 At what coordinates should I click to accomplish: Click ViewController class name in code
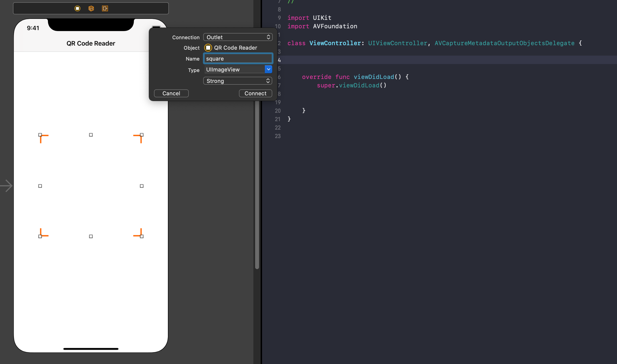coord(335,43)
